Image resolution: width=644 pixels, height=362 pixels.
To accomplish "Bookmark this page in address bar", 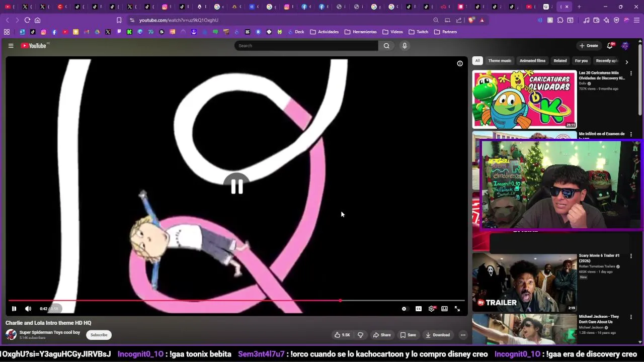I will 119,20.
